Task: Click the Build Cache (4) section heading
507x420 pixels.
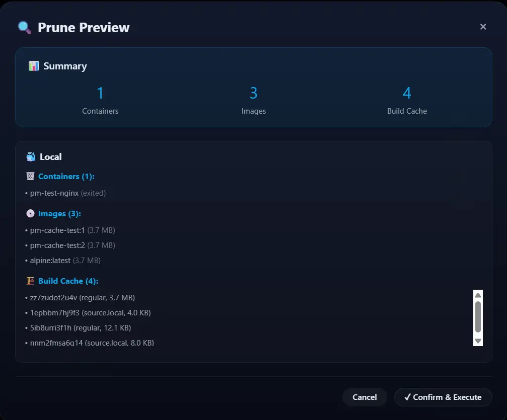Action: 68,281
